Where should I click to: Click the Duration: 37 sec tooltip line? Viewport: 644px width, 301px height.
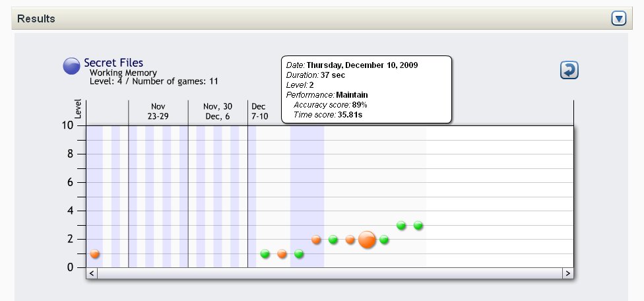(315, 75)
